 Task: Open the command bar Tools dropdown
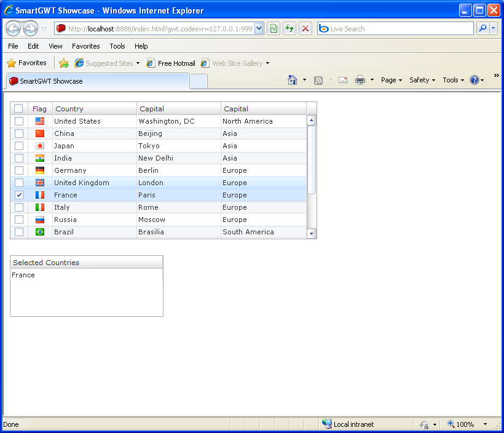click(x=453, y=80)
